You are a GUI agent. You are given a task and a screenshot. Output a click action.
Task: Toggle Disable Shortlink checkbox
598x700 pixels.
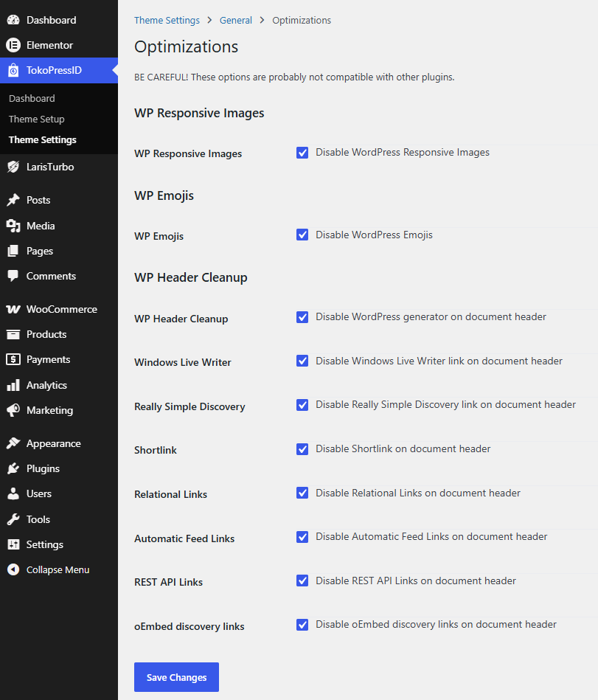(x=302, y=449)
